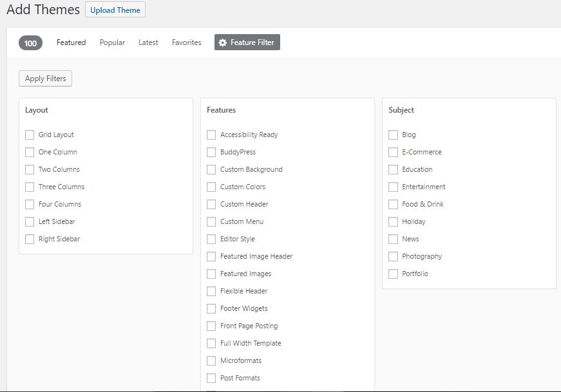Show the Latest themes tab

coord(148,42)
